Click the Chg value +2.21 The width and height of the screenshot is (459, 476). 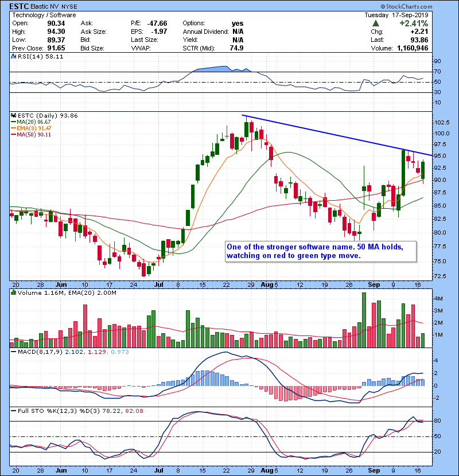(x=419, y=32)
